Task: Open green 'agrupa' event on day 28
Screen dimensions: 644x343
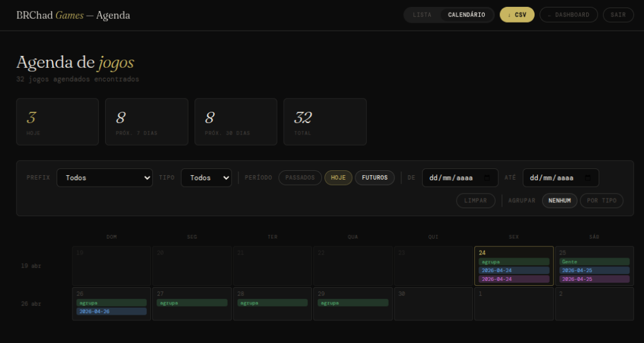Action: pos(272,303)
